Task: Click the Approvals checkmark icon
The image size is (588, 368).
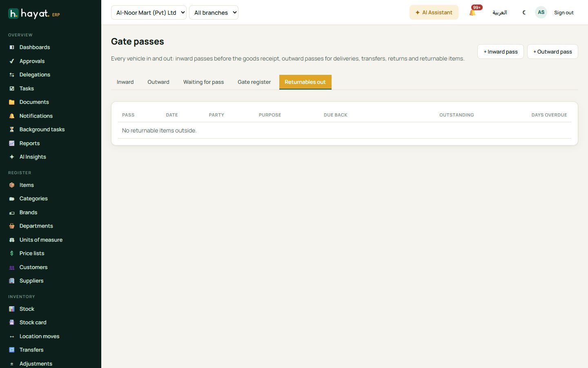Action: 12,61
